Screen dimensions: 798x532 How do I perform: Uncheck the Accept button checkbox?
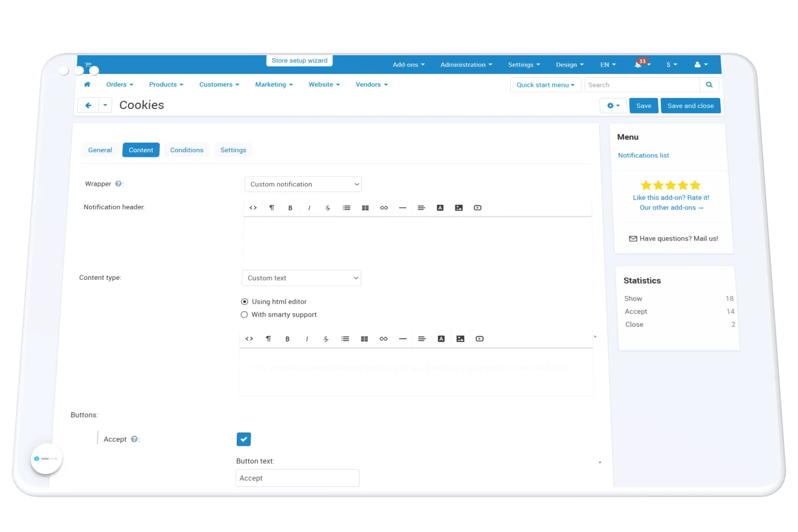point(244,439)
